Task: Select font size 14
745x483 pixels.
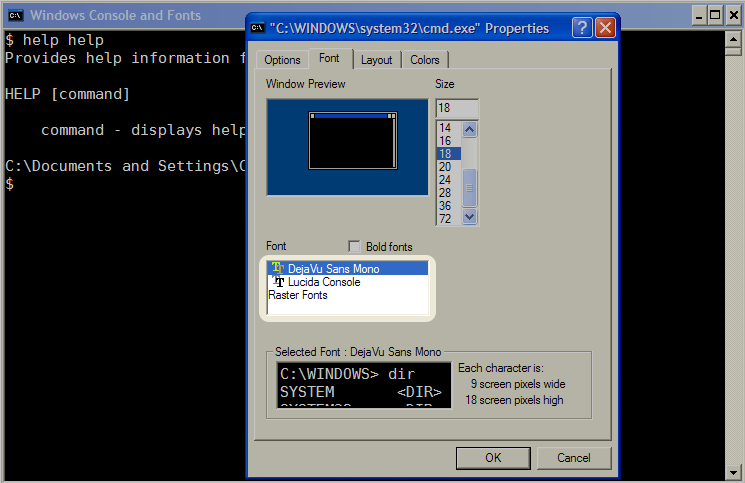Action: coord(449,128)
